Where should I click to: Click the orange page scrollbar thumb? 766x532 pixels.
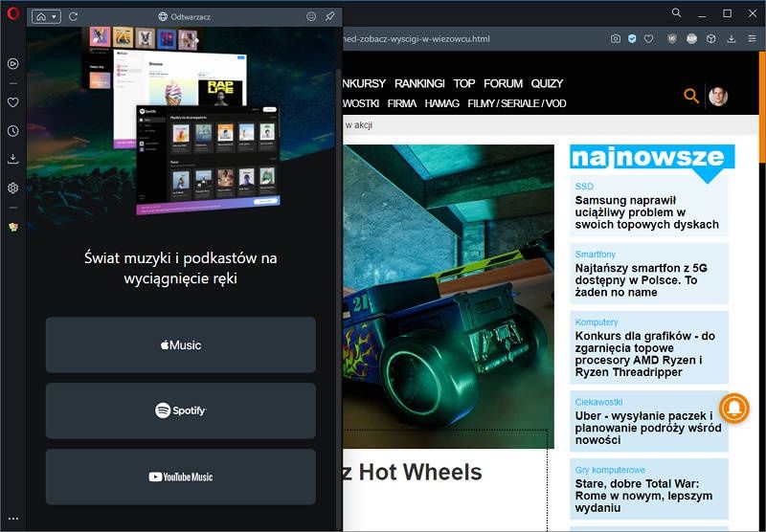pyautogui.click(x=762, y=106)
